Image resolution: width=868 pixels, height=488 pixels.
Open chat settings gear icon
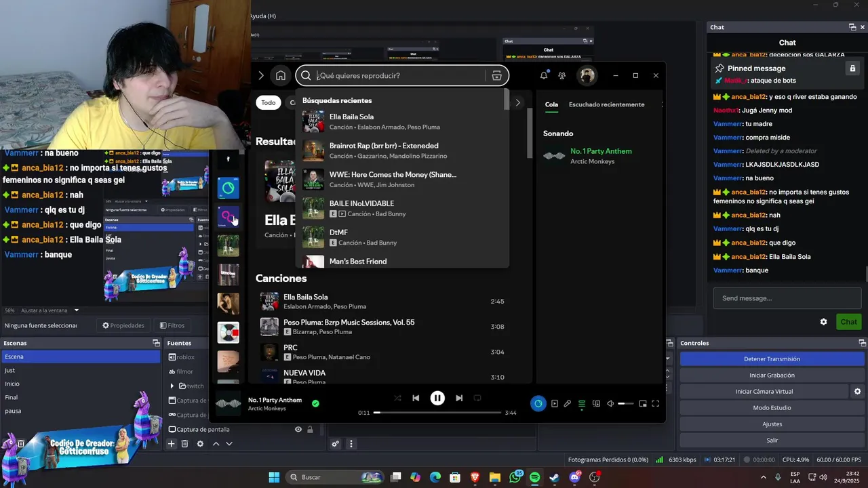pyautogui.click(x=823, y=322)
